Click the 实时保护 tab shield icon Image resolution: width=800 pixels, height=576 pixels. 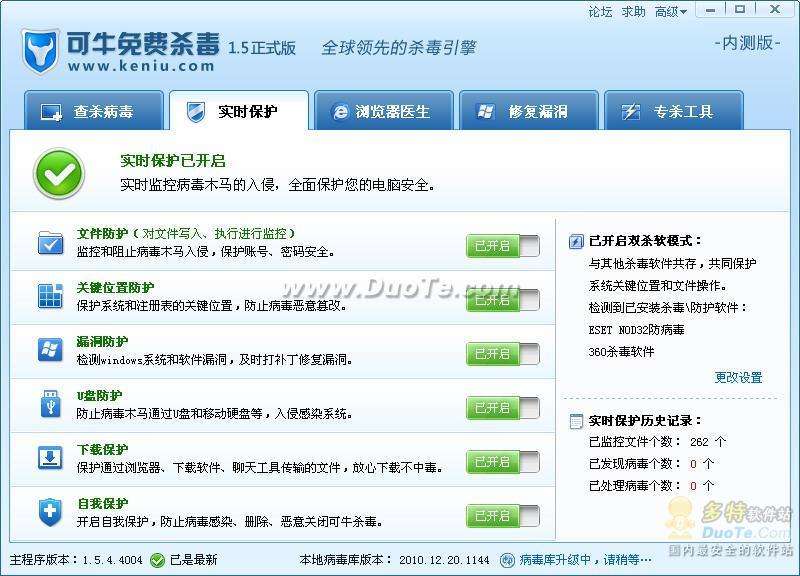pos(195,112)
